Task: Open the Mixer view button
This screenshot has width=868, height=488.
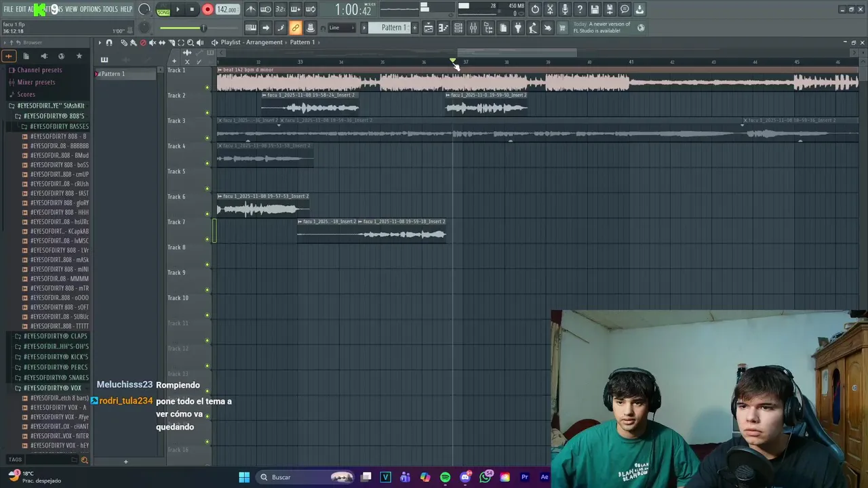Action: click(x=473, y=28)
